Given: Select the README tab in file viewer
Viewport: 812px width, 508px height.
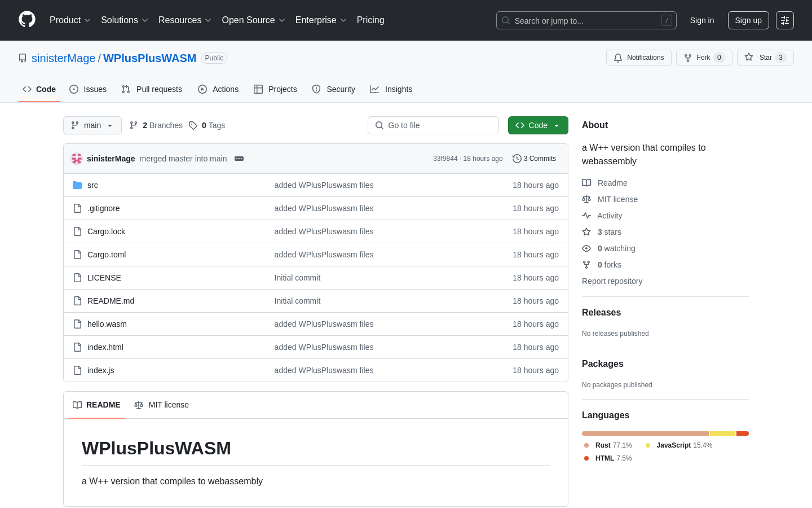Looking at the screenshot, I should coord(96,405).
